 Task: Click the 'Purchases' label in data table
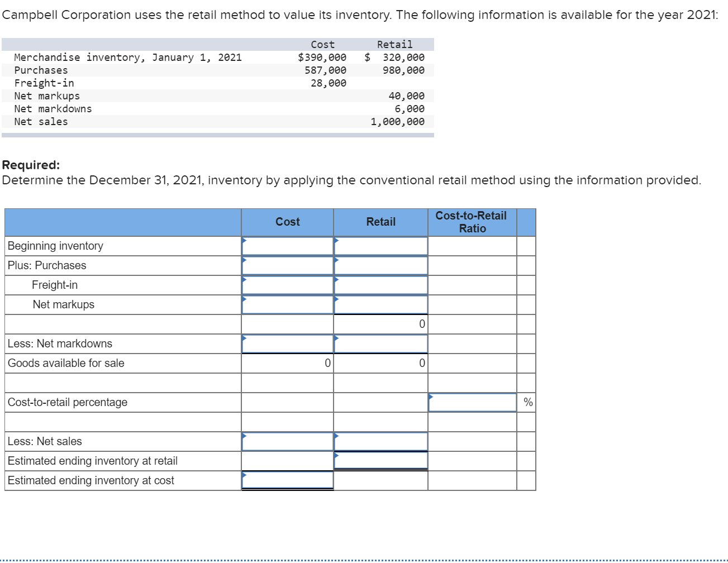[x=41, y=70]
